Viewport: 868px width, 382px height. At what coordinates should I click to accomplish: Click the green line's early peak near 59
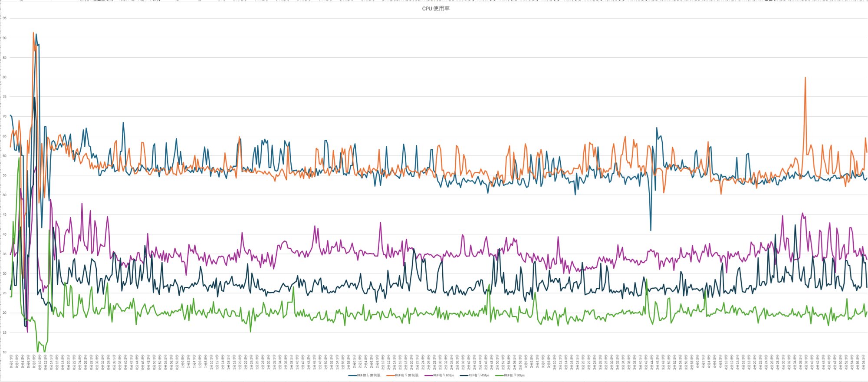tap(19, 158)
